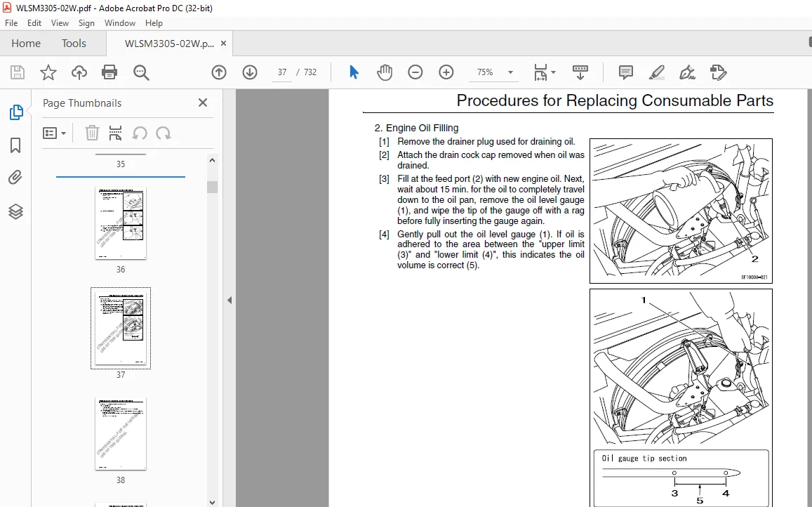812x507 pixels.
Task: Open the View menu
Action: click(60, 22)
